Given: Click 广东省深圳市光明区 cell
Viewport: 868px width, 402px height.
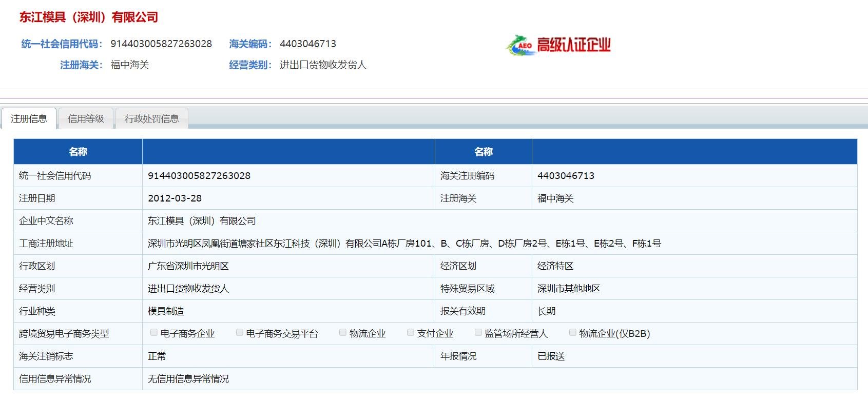Looking at the screenshot, I should [188, 266].
